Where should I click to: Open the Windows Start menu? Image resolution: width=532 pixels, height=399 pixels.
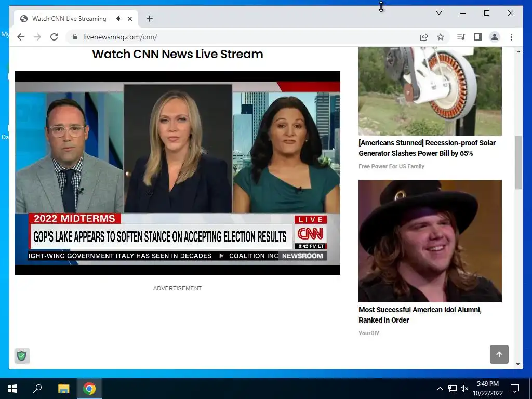[12, 389]
